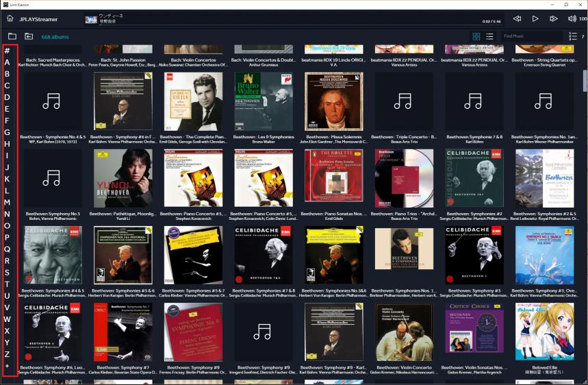Select the # symbol in the index
Viewport: 588px width, 385px height.
(x=7, y=51)
